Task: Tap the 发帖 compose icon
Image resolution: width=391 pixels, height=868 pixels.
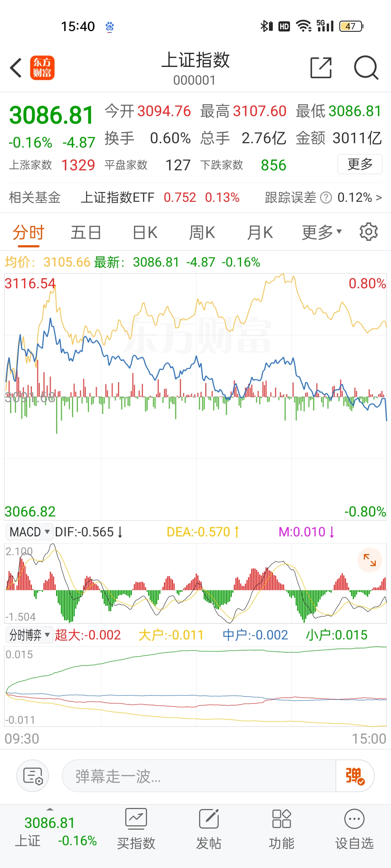Action: [209, 818]
